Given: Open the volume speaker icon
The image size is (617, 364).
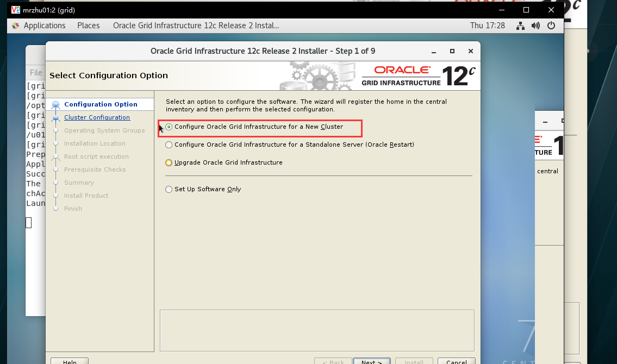Looking at the screenshot, I should click(x=535, y=26).
